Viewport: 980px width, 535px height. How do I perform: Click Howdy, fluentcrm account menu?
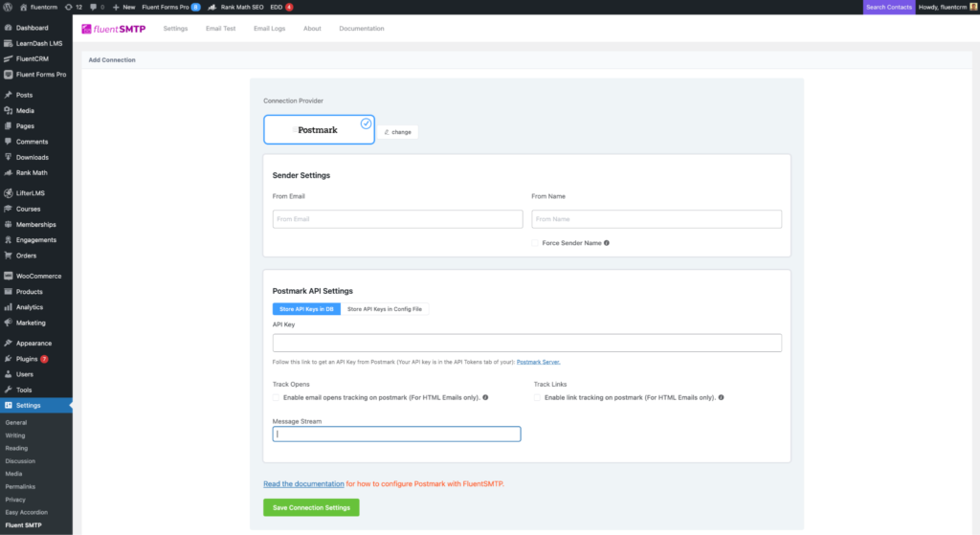(947, 7)
